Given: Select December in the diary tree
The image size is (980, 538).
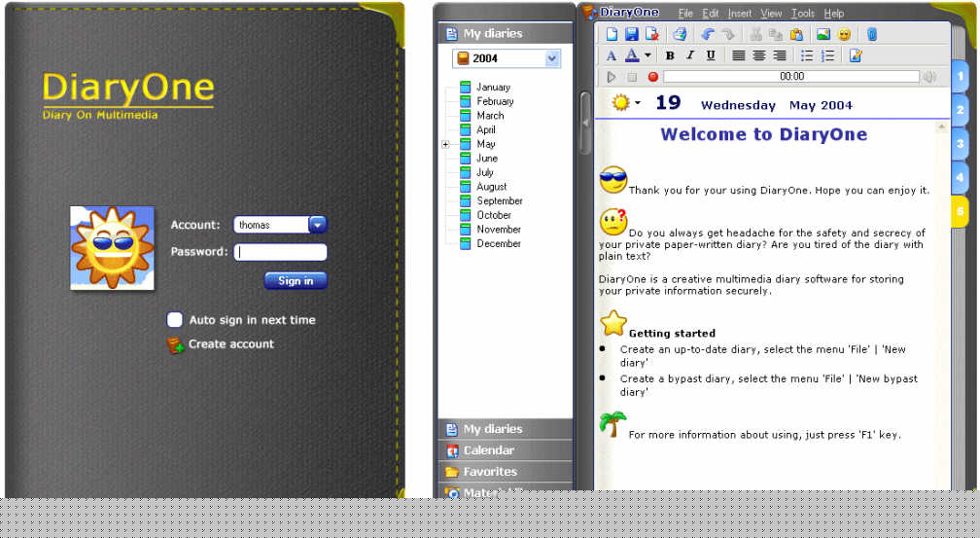Looking at the screenshot, I should [499, 243].
